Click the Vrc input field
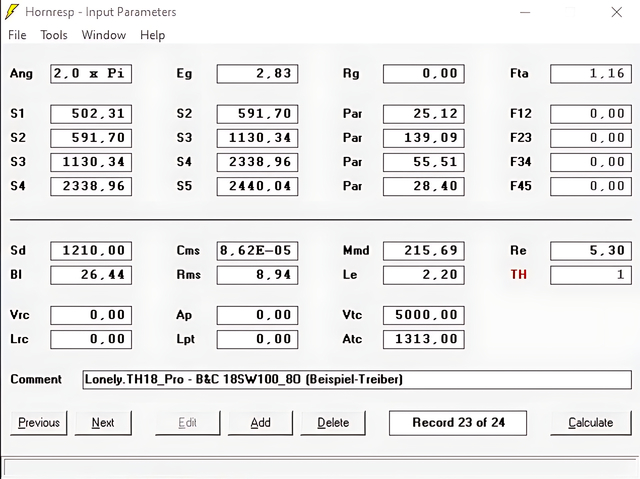The image size is (640, 479). pyautogui.click(x=91, y=315)
